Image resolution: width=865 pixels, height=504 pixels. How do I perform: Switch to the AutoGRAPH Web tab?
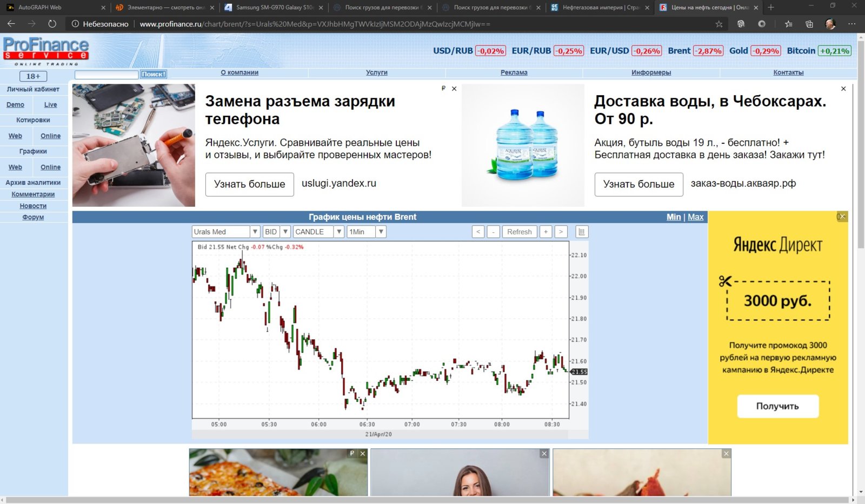54,8
